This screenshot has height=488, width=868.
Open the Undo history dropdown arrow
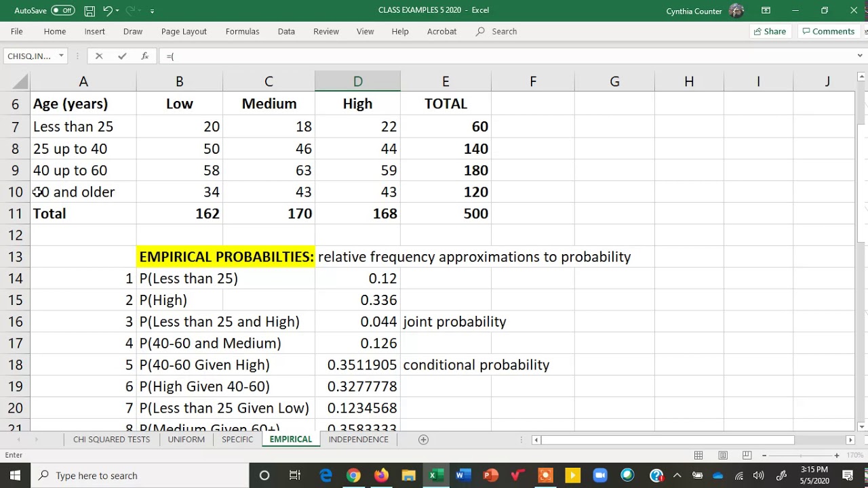pyautogui.click(x=117, y=11)
